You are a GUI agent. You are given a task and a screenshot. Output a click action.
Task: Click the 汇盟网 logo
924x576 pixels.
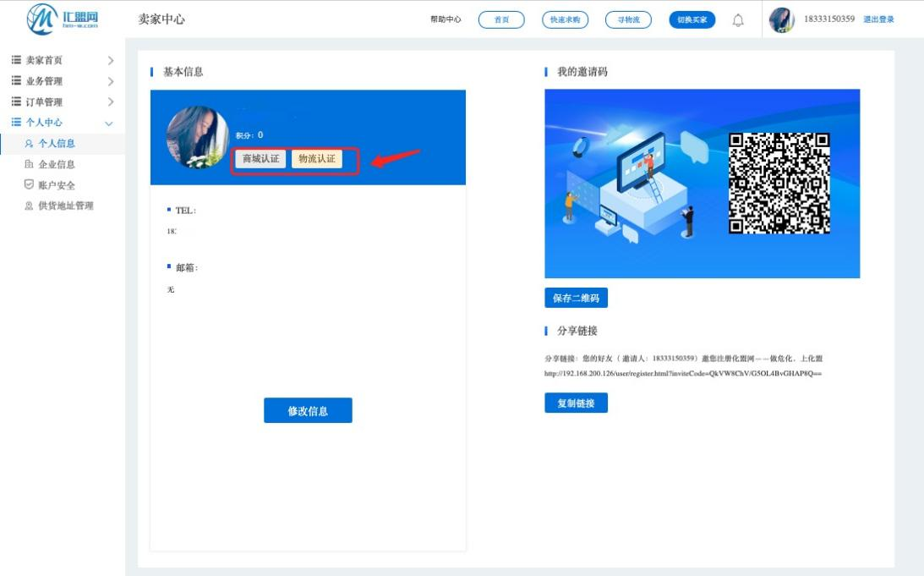[x=63, y=19]
